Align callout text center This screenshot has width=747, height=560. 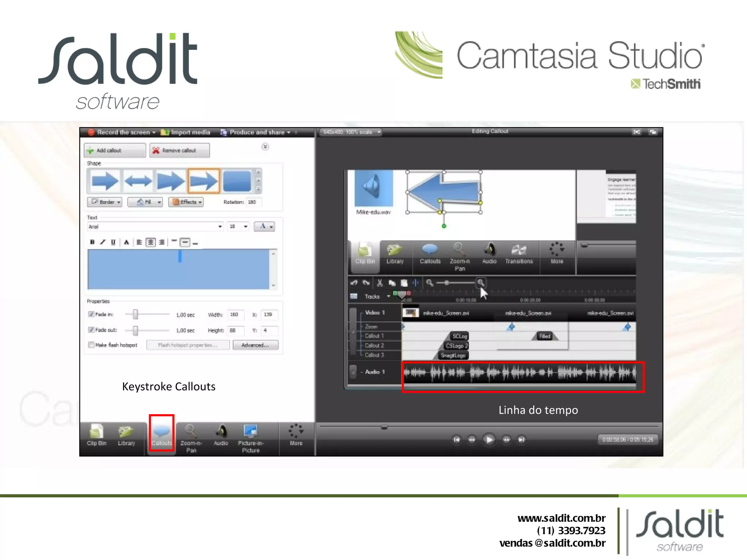[151, 242]
